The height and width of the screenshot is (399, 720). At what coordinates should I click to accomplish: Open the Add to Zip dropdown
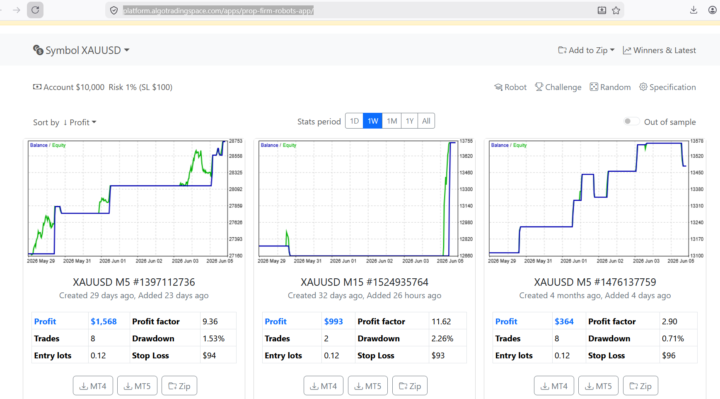coord(586,50)
